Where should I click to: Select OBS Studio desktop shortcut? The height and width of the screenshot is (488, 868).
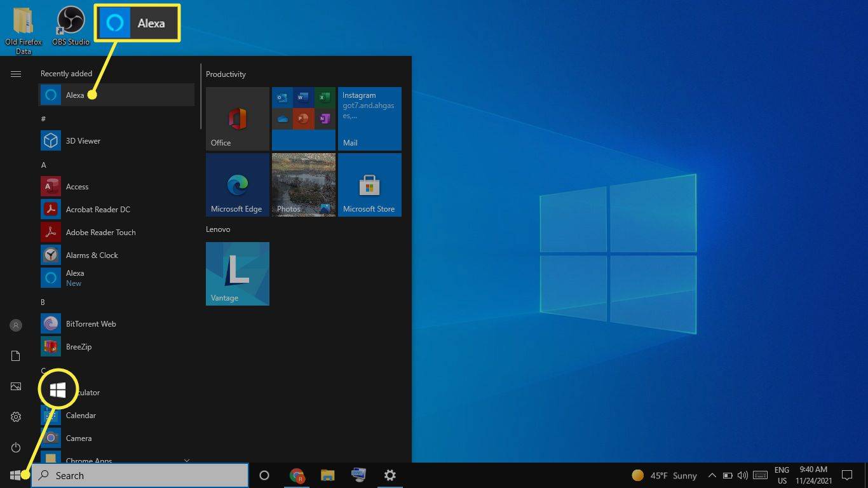click(71, 26)
